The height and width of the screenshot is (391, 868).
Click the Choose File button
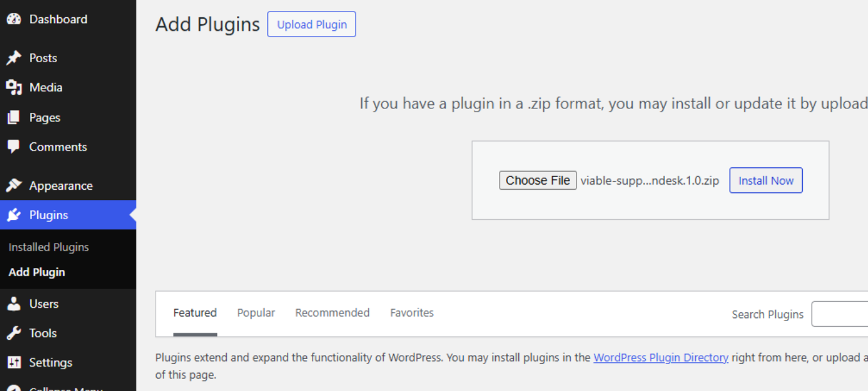pyautogui.click(x=537, y=181)
